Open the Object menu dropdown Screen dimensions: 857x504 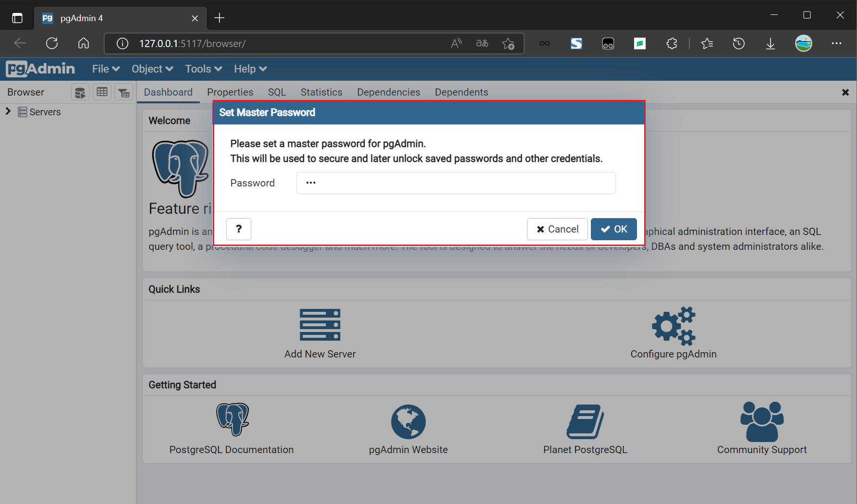152,69
